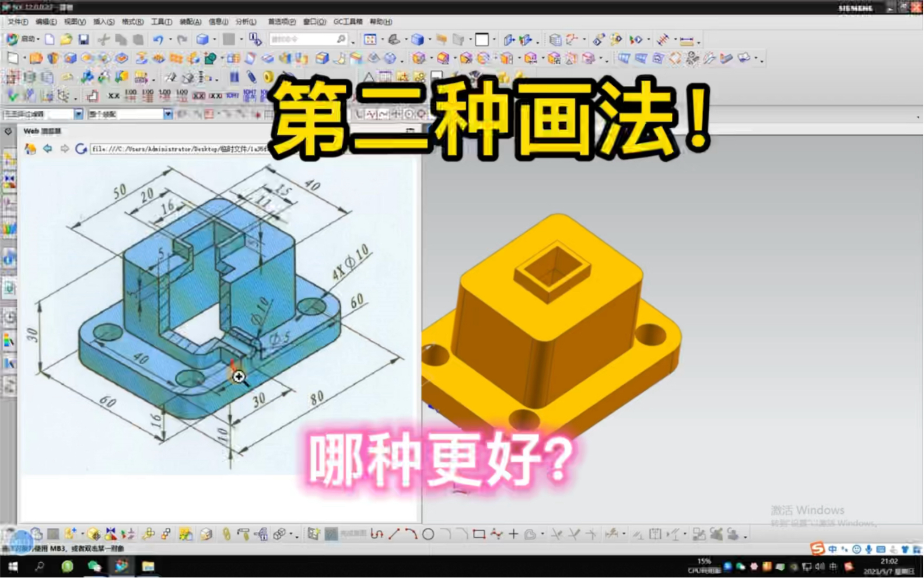924x578 pixels.
Task: Open the 分析(L) menu
Action: [x=246, y=22]
